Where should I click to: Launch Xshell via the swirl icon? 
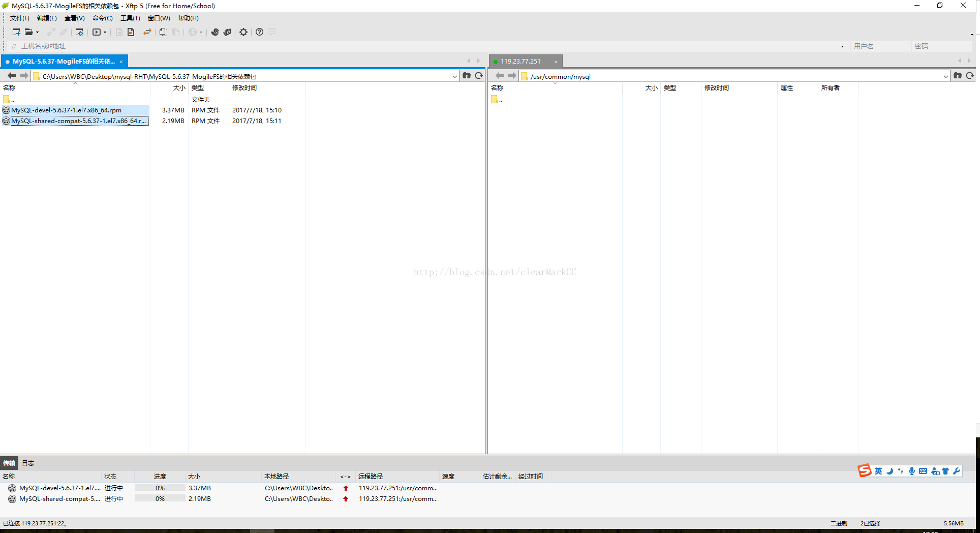tap(215, 32)
